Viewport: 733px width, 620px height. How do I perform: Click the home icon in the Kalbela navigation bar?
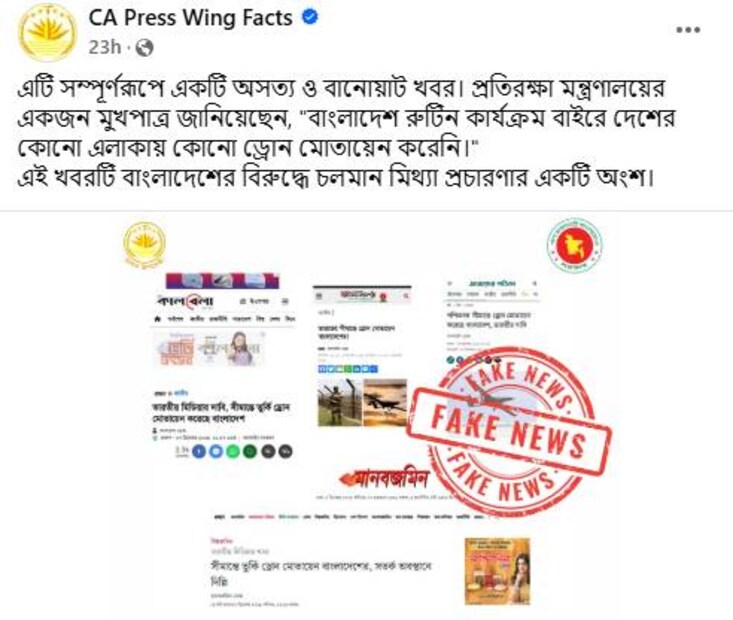click(x=158, y=319)
